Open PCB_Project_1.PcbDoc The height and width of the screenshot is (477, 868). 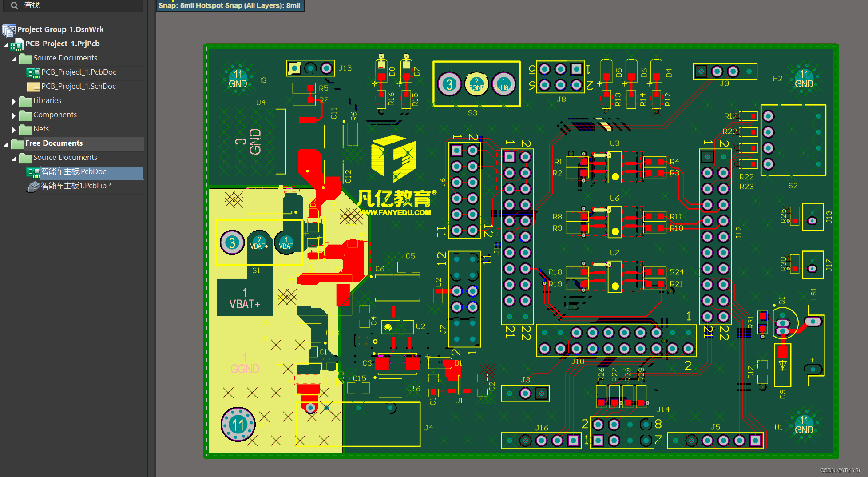click(79, 72)
